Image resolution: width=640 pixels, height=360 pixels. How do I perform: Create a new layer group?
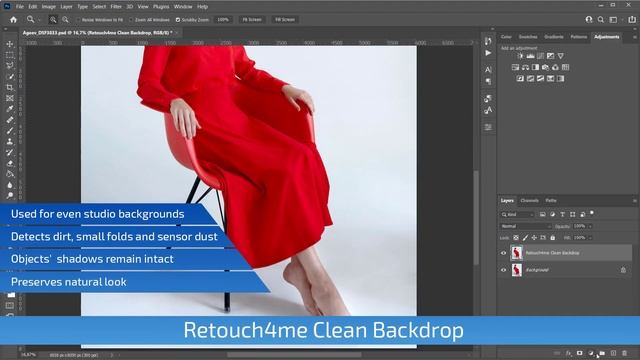[x=602, y=353]
